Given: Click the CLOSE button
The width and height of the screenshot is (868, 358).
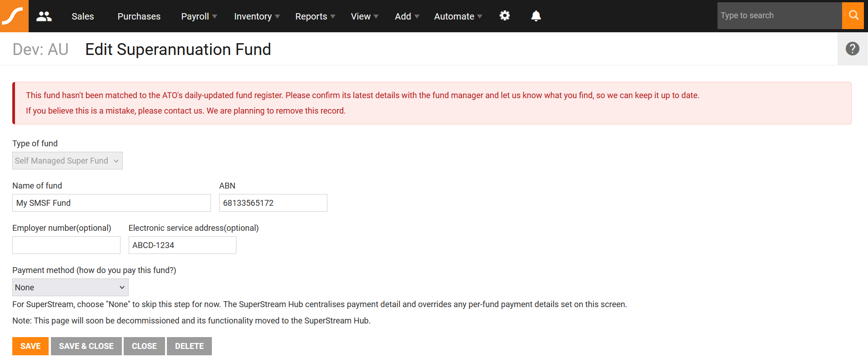Looking at the screenshot, I should click(x=144, y=346).
